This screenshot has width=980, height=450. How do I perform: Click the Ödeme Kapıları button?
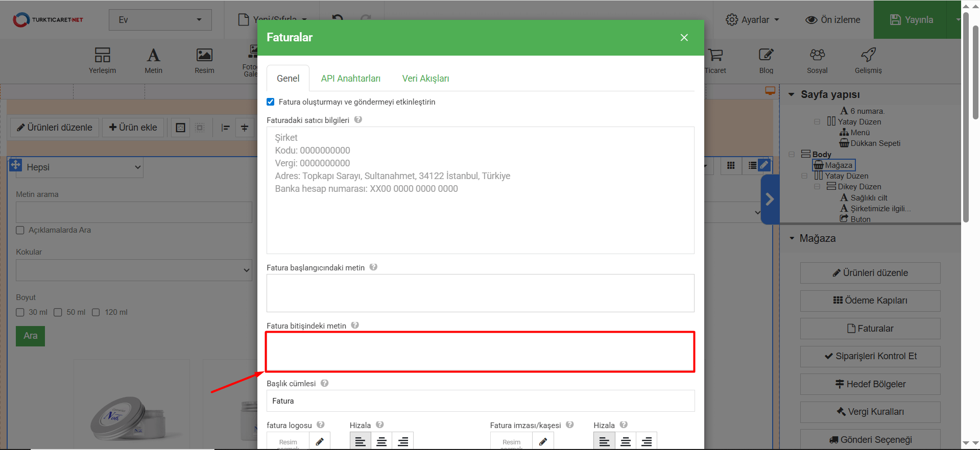tap(870, 301)
